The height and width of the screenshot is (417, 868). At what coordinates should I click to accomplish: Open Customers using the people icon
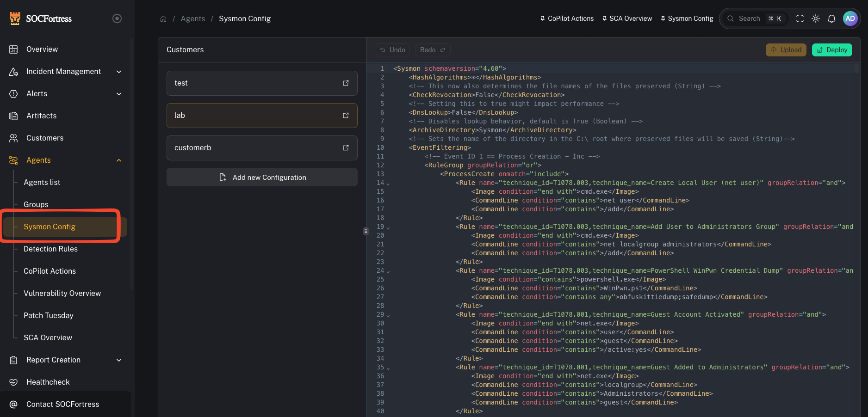pos(13,138)
